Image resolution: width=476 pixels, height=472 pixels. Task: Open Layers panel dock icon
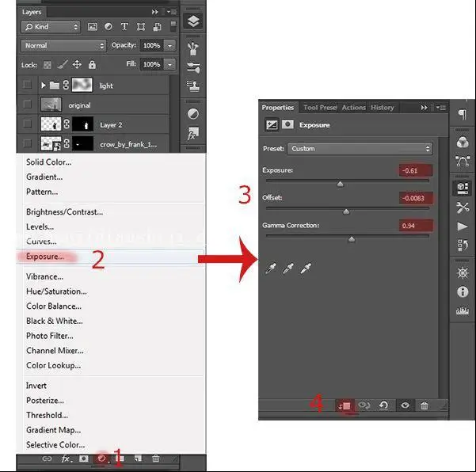coord(193,21)
